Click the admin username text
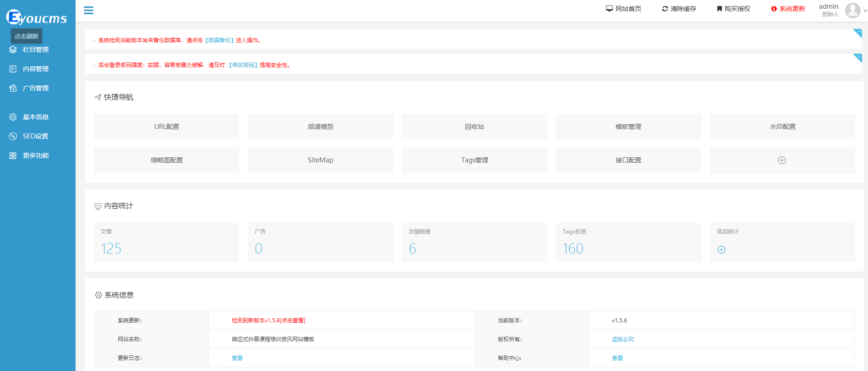Image resolution: width=868 pixels, height=371 pixels. coord(829,6)
